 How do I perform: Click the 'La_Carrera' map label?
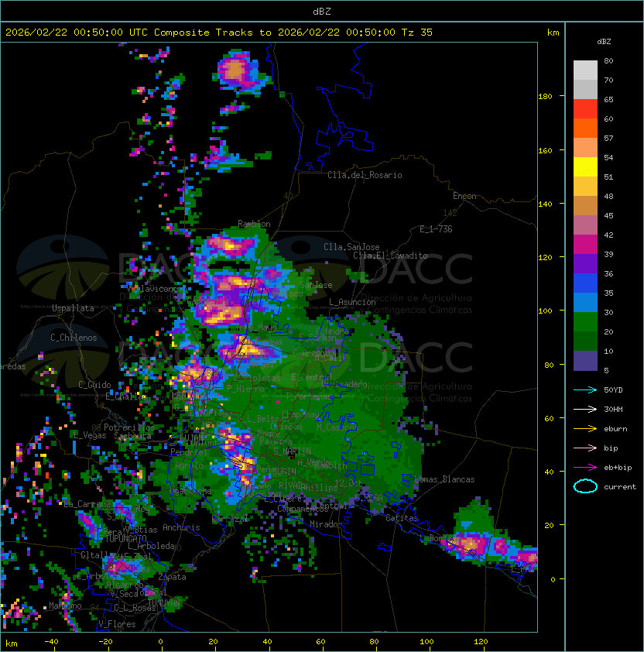[x=87, y=504]
